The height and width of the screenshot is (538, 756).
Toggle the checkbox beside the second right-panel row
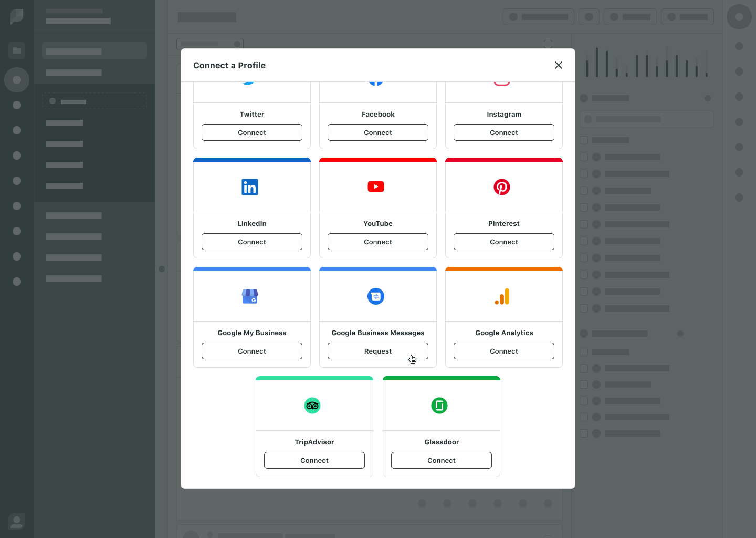point(584,157)
